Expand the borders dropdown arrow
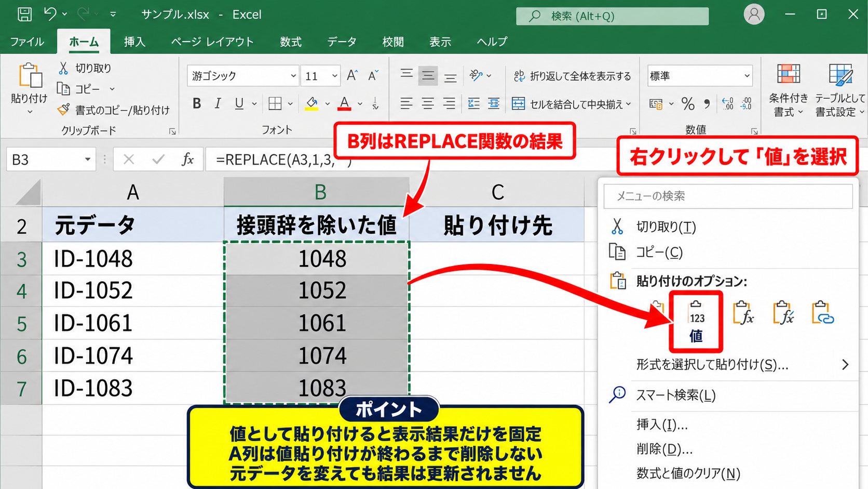Image resolution: width=868 pixels, height=489 pixels. coord(290,104)
